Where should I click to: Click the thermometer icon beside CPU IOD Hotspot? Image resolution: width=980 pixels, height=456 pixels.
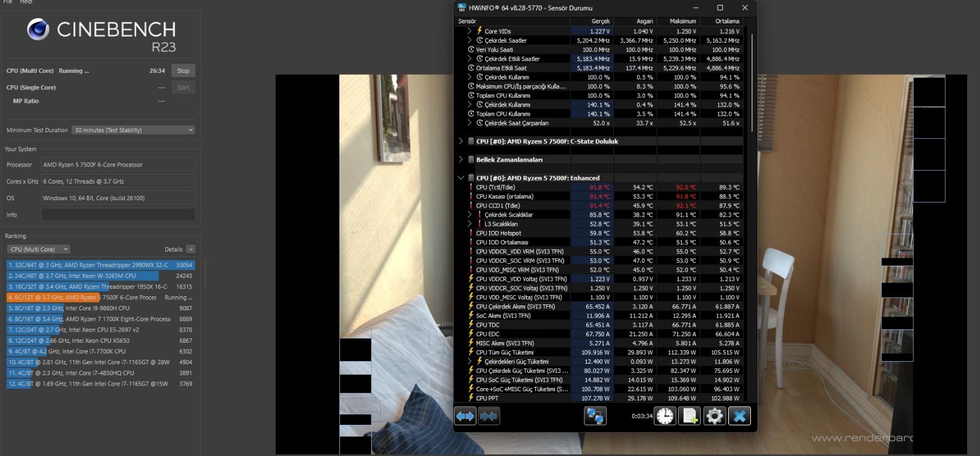pyautogui.click(x=471, y=233)
